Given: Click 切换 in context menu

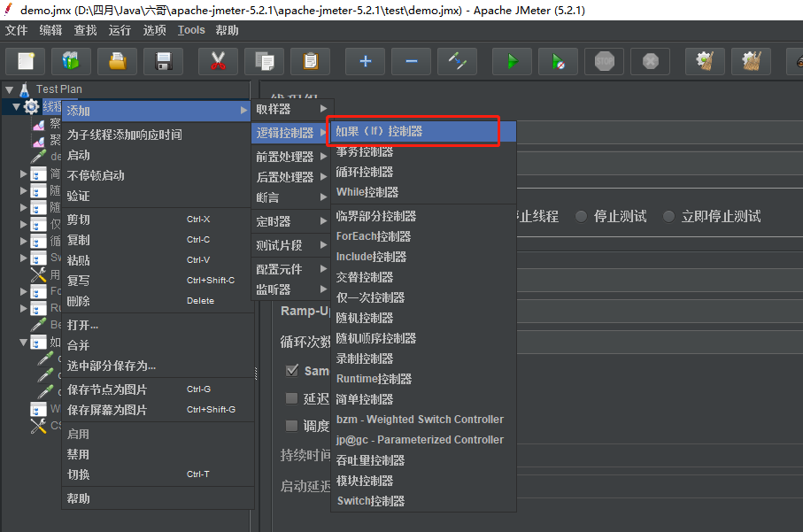Looking at the screenshot, I should [158, 474].
